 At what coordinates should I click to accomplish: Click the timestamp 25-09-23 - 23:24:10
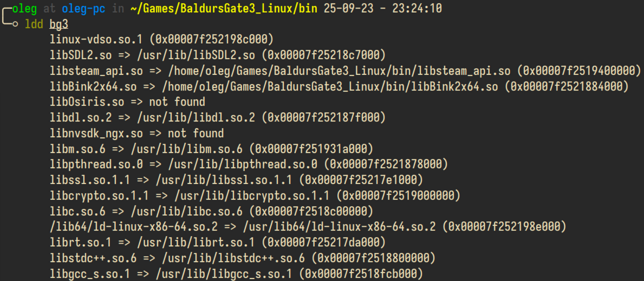point(383,9)
